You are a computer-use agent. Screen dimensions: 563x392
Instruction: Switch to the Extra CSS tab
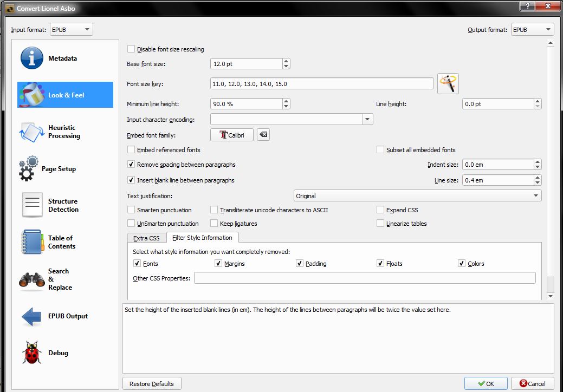point(146,238)
